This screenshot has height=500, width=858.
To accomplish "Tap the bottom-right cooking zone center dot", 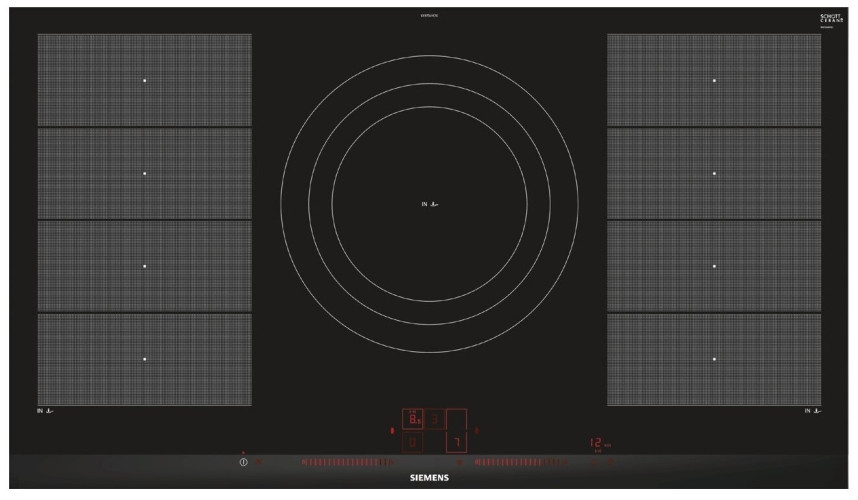I will 714,359.
